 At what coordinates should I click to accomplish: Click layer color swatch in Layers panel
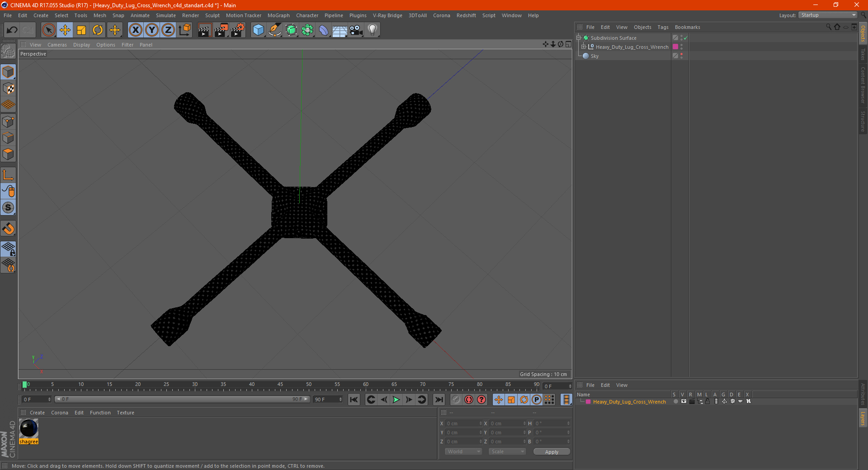tap(588, 402)
